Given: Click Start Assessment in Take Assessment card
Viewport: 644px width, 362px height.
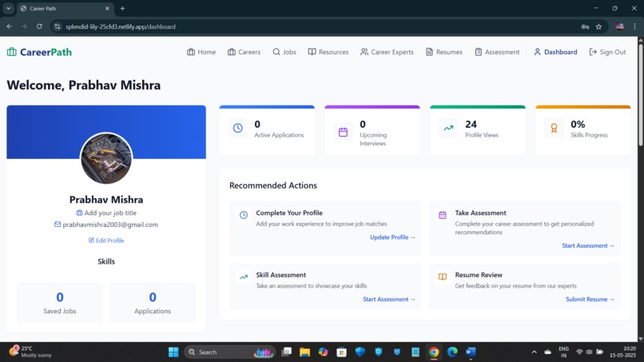Looking at the screenshot, I should click(588, 245).
